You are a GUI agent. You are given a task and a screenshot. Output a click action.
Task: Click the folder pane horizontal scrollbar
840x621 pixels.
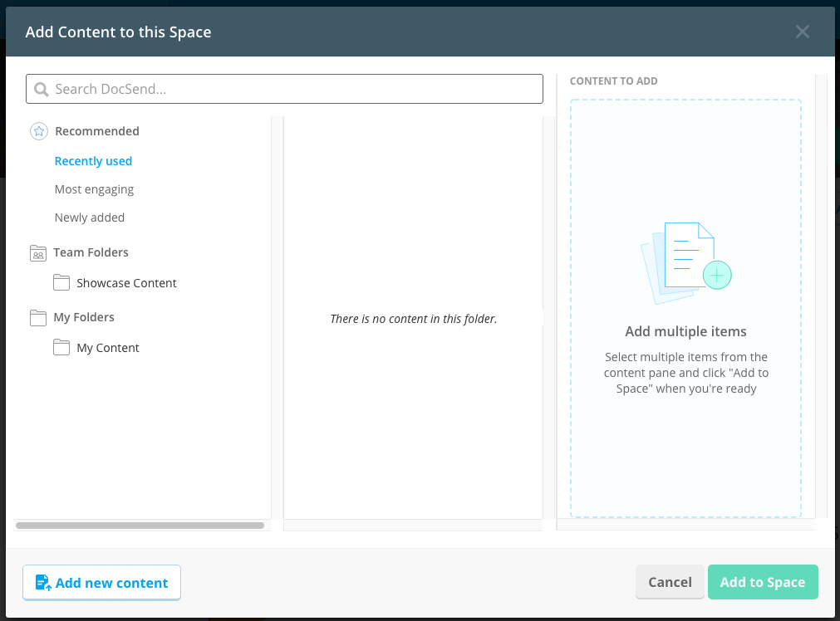[140, 526]
